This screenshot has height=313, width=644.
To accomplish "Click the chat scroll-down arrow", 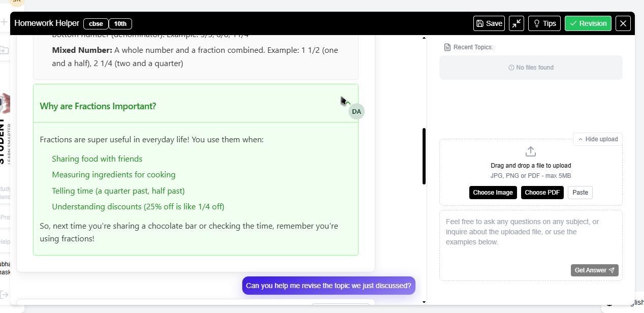I will [424, 302].
